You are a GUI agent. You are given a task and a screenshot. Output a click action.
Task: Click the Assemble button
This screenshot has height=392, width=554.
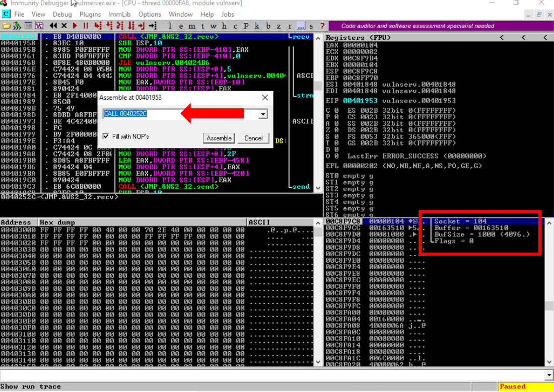[219, 138]
